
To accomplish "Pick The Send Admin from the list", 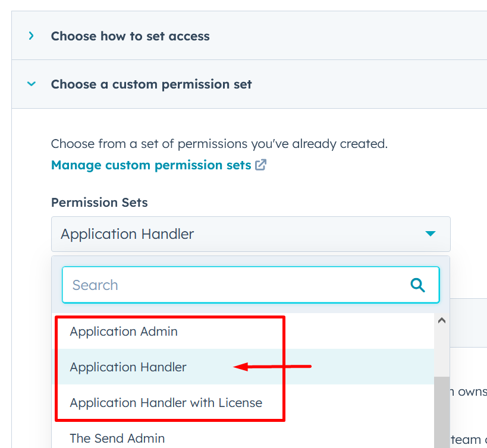I will [117, 438].
